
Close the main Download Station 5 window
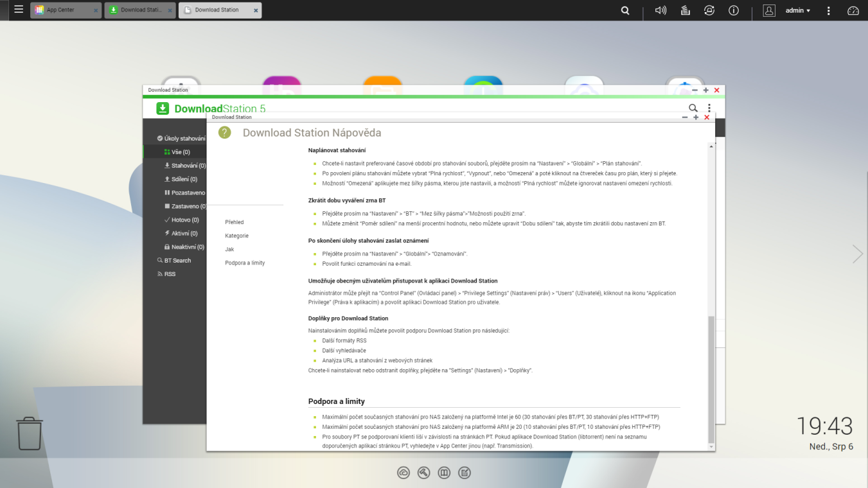click(717, 91)
